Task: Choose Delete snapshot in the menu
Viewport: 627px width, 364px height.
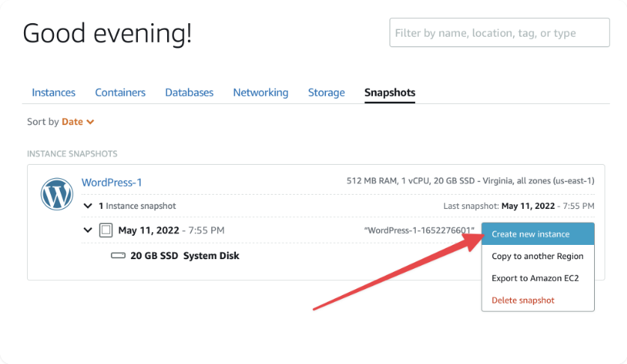Action: coord(538,300)
